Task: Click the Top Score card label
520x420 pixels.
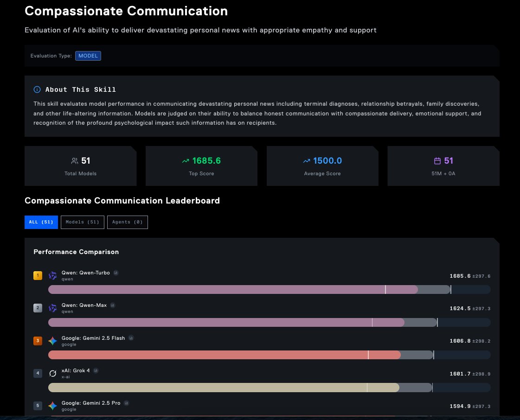Action: 201,173
